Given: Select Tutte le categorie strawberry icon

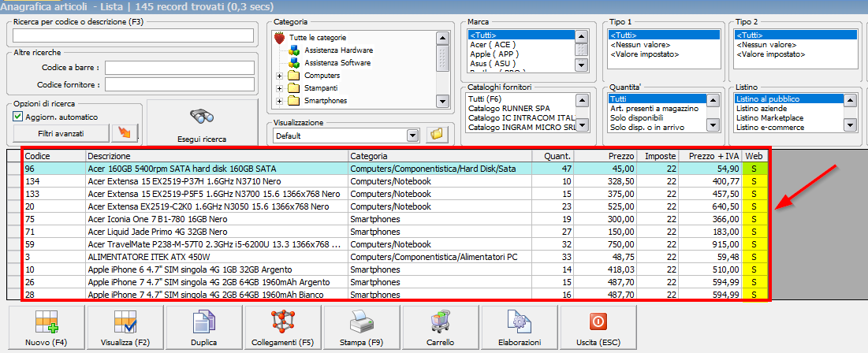Looking at the screenshot, I should pyautogui.click(x=280, y=38).
